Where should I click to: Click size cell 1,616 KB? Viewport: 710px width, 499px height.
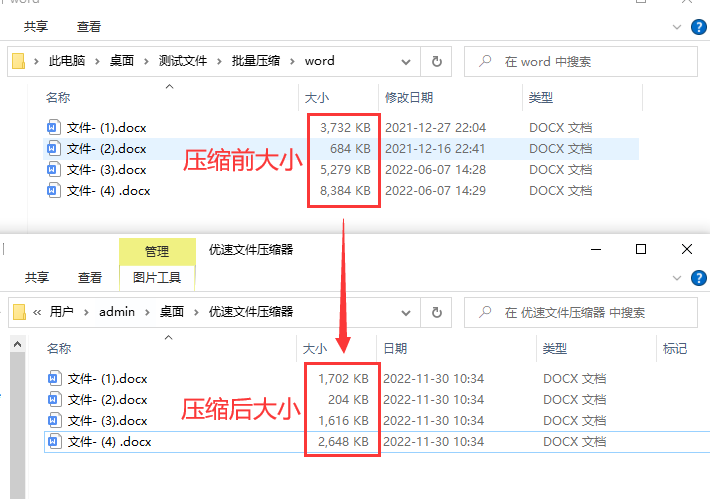[x=343, y=421]
